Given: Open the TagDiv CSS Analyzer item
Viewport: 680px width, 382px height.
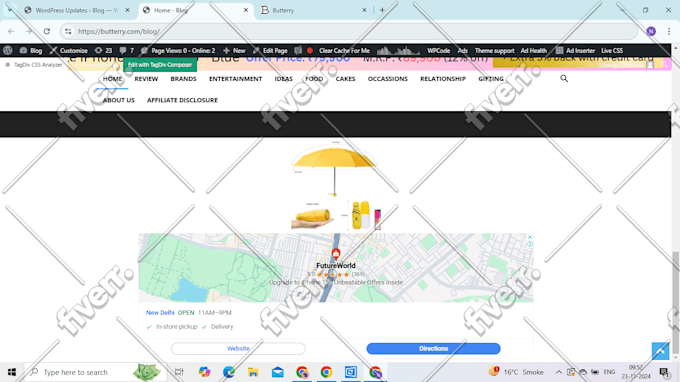Looking at the screenshot, I should tap(34, 65).
